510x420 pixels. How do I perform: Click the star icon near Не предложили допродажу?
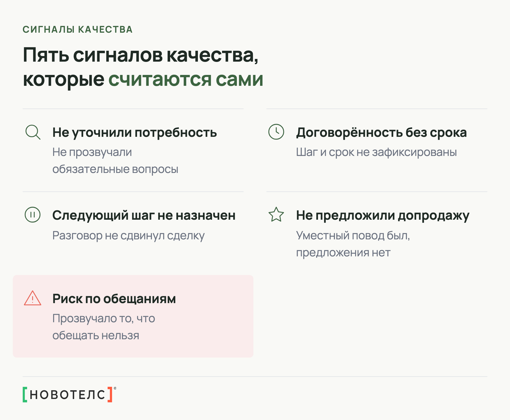coord(276,214)
